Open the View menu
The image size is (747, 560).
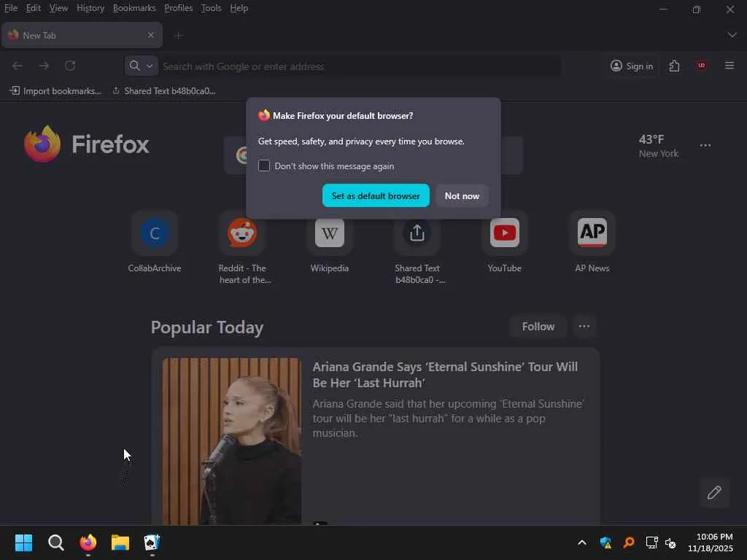tap(58, 8)
